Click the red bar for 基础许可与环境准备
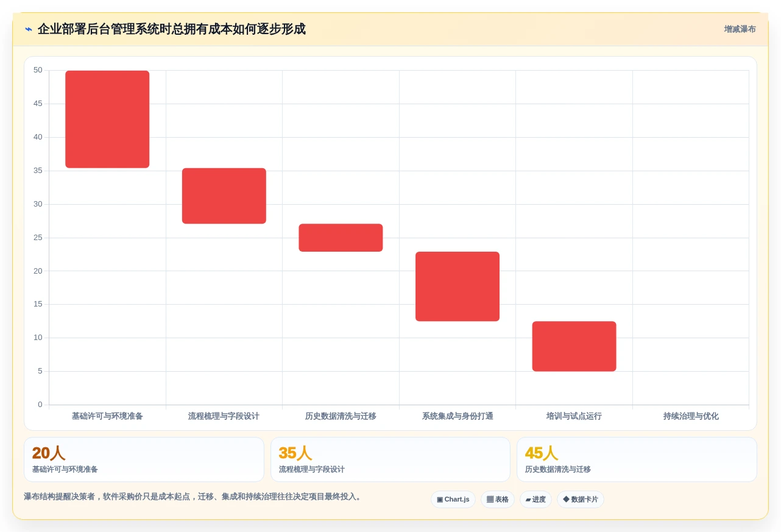781x532 pixels. coord(107,119)
